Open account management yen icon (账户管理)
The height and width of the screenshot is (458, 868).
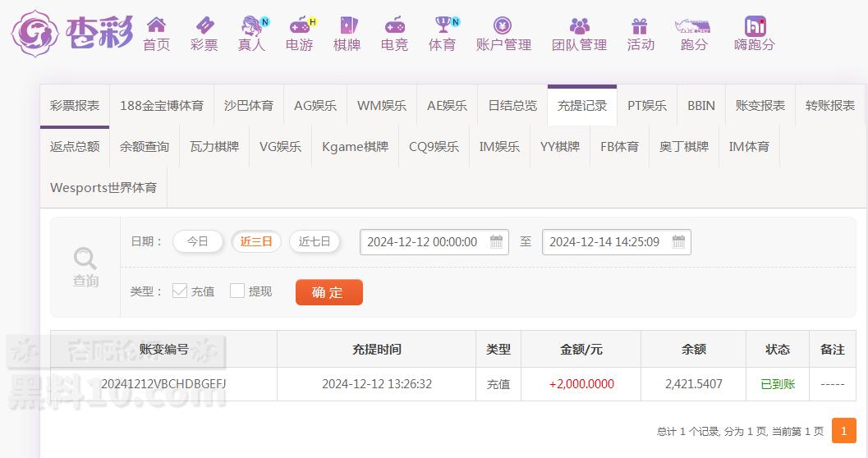pos(503,26)
